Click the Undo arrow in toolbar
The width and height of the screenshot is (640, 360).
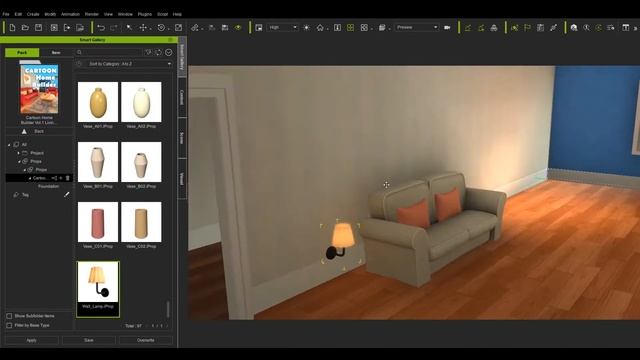tap(101, 27)
